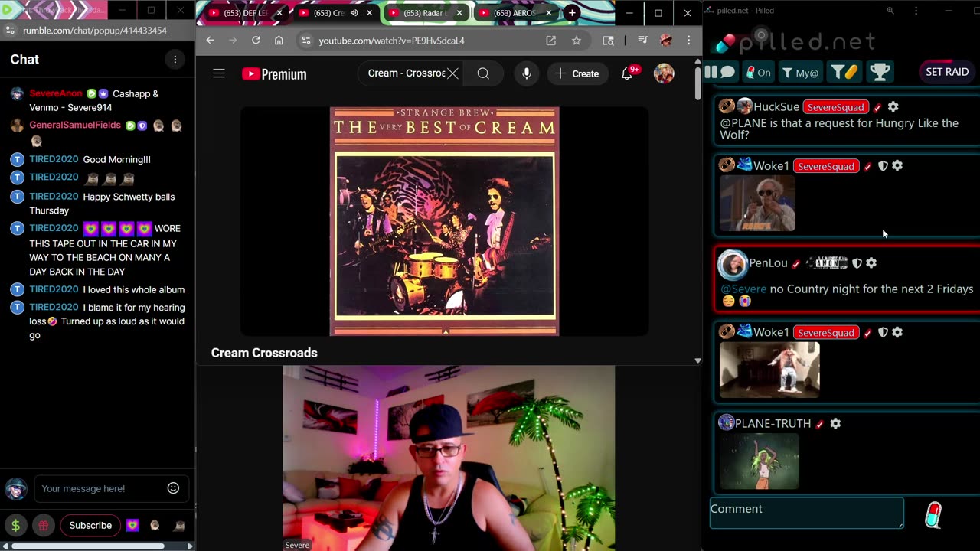Click the Cream album cover video
Screen dimensions: 980x551
pos(444,221)
